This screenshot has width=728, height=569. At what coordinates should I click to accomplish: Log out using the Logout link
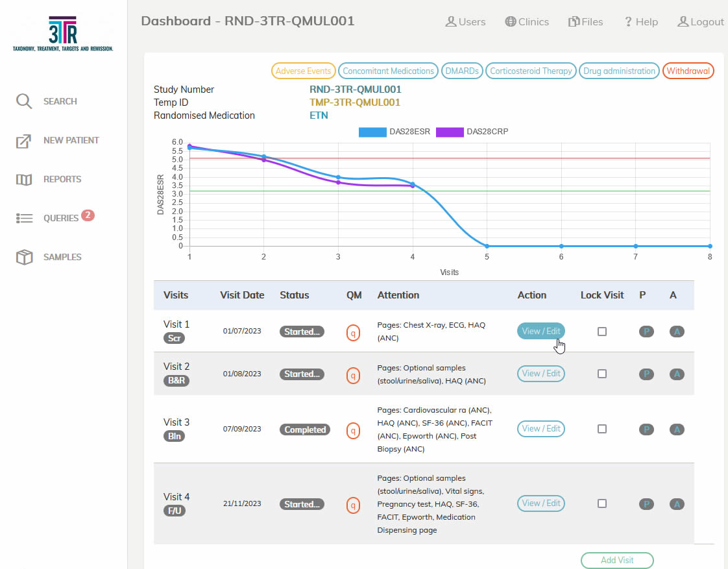point(701,22)
